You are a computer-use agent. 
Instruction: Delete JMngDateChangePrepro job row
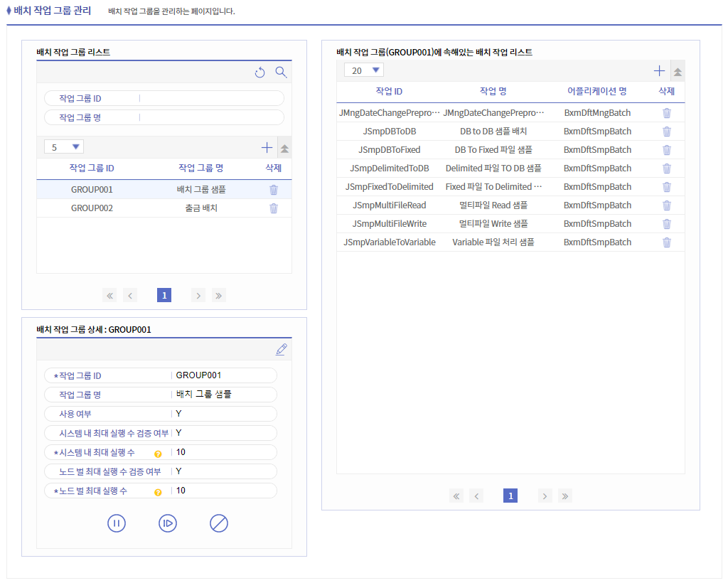click(667, 113)
